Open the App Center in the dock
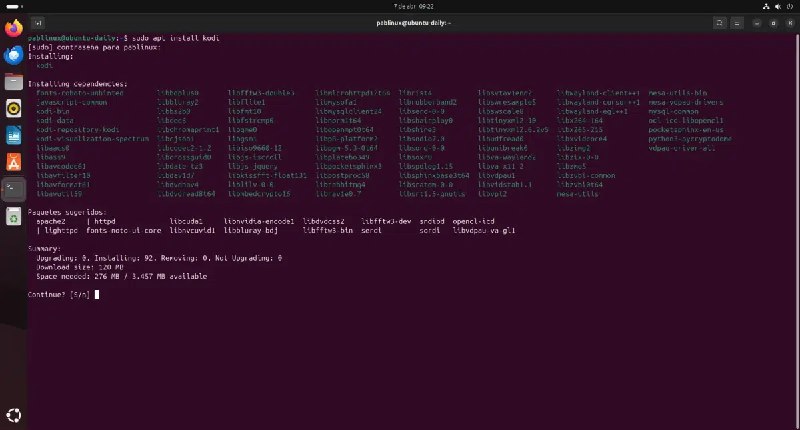The width and height of the screenshot is (800, 430). coord(14,163)
